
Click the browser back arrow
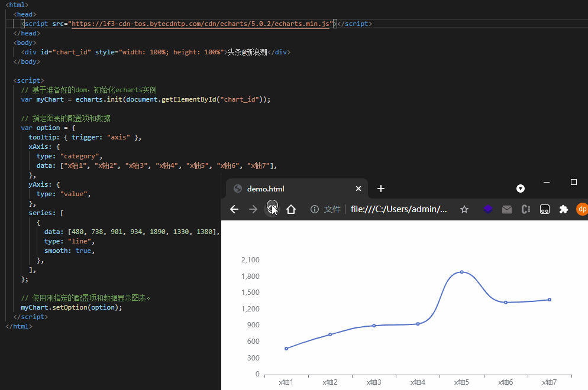[234, 209]
